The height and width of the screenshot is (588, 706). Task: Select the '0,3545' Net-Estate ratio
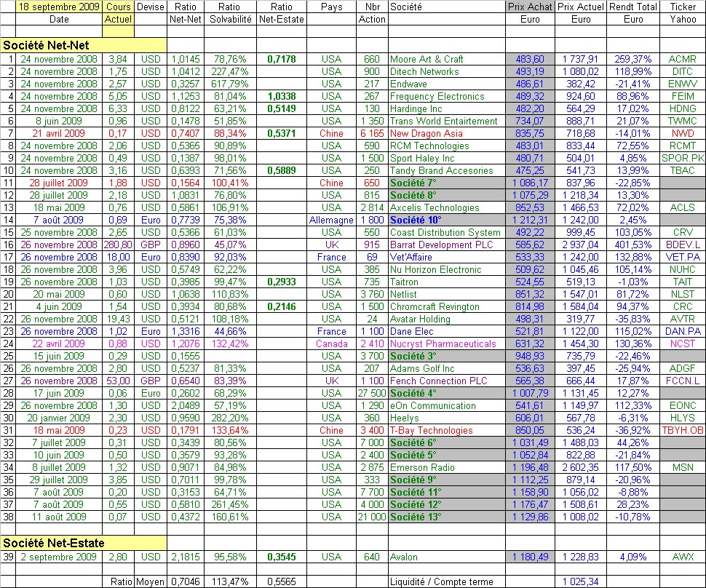coord(282,557)
